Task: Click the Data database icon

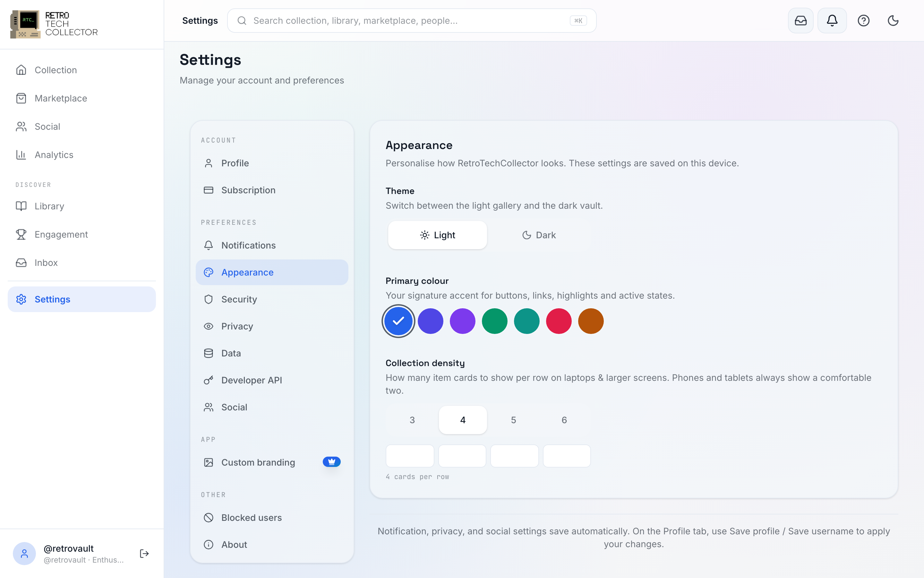Action: 209,353
